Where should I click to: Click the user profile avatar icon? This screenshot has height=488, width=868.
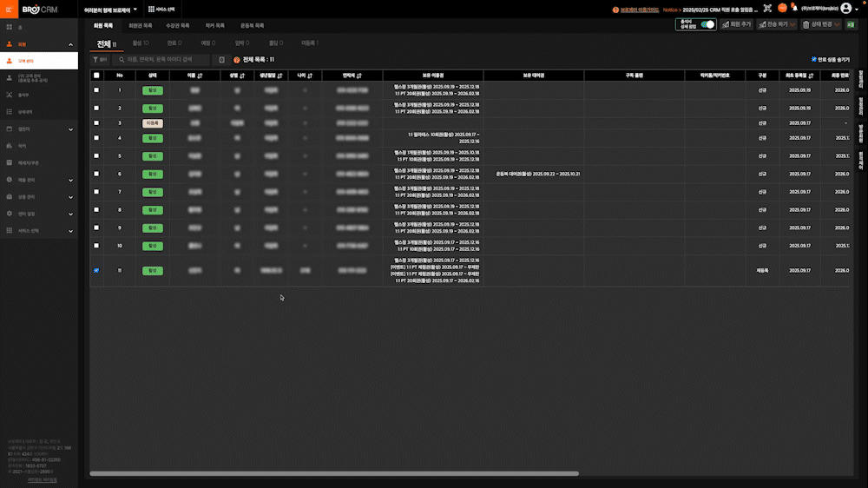coord(845,9)
